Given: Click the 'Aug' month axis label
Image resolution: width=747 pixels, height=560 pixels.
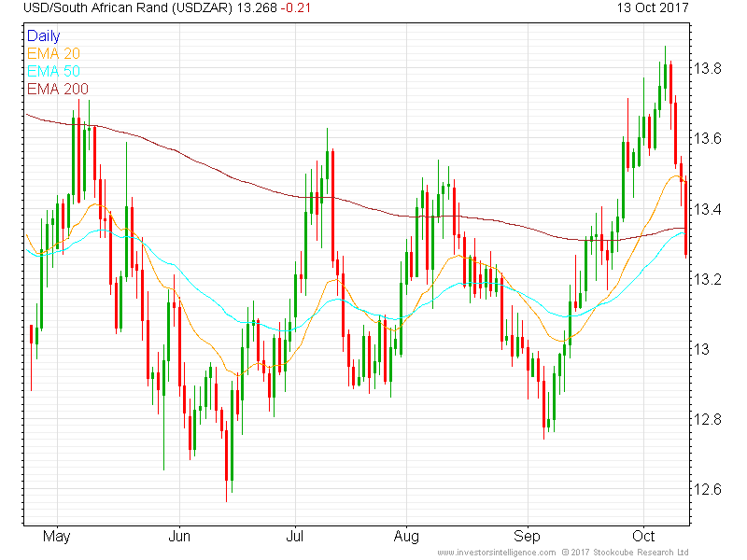Looking at the screenshot, I should pyautogui.click(x=406, y=537).
